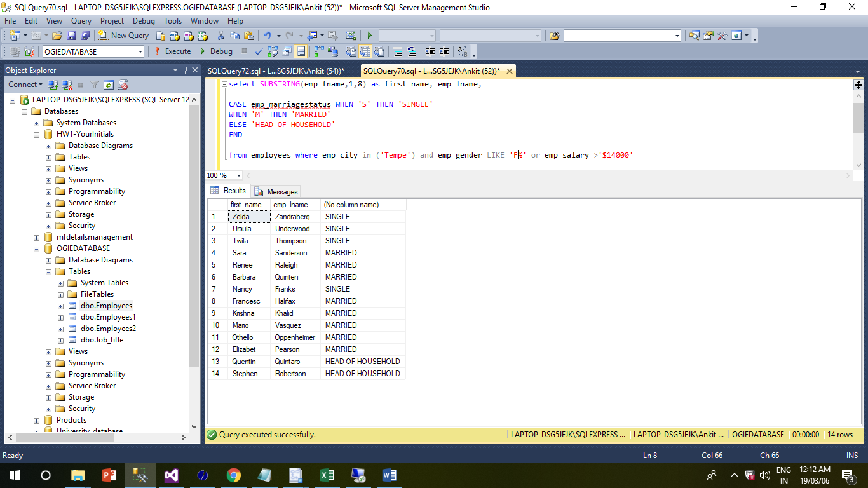Select the first_name column header
868x488 pixels.
coord(249,205)
